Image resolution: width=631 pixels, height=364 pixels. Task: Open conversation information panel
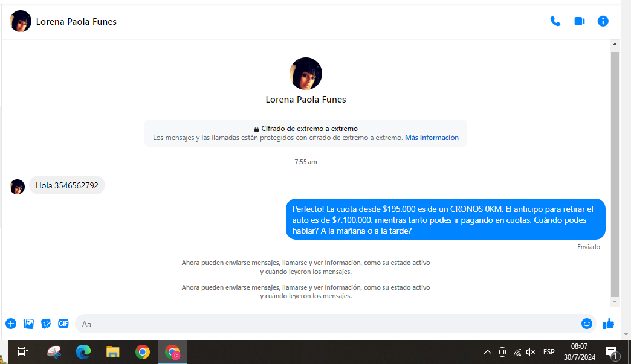coord(603,21)
